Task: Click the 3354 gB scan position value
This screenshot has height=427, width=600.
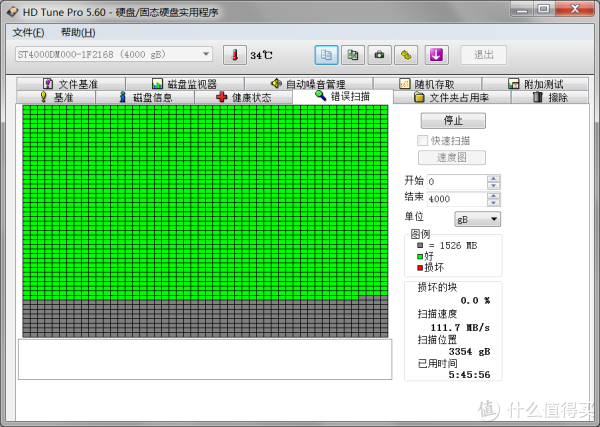Action: coord(469,352)
